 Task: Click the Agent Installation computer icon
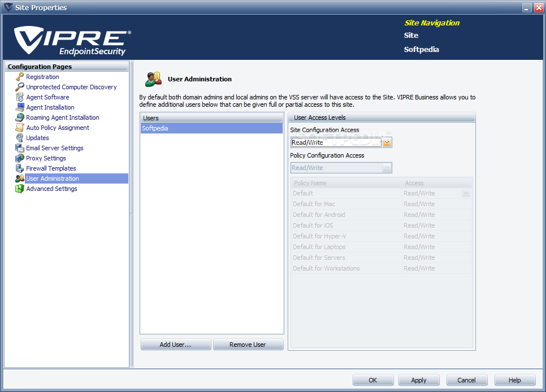pos(20,107)
